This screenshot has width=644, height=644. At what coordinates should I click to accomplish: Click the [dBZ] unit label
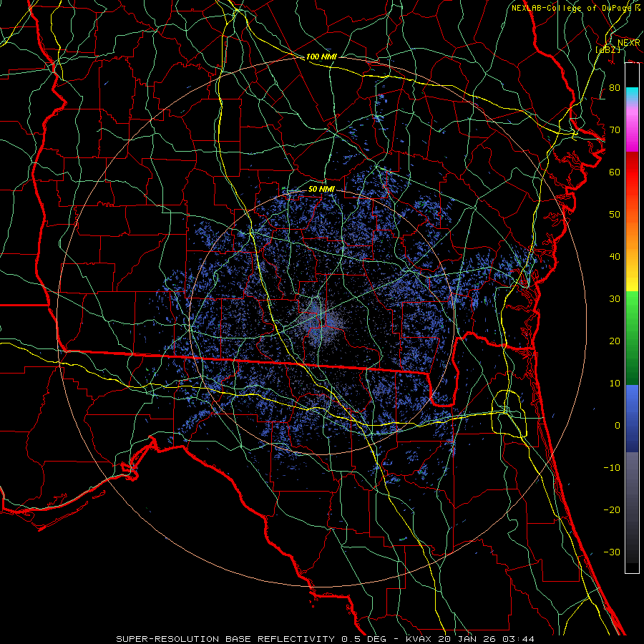point(608,49)
